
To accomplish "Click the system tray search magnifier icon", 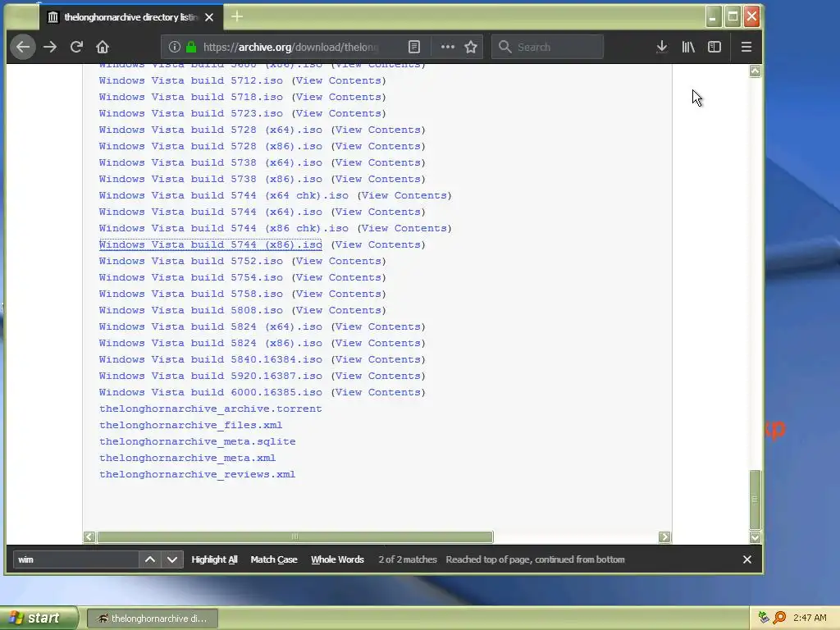I will point(779,618).
